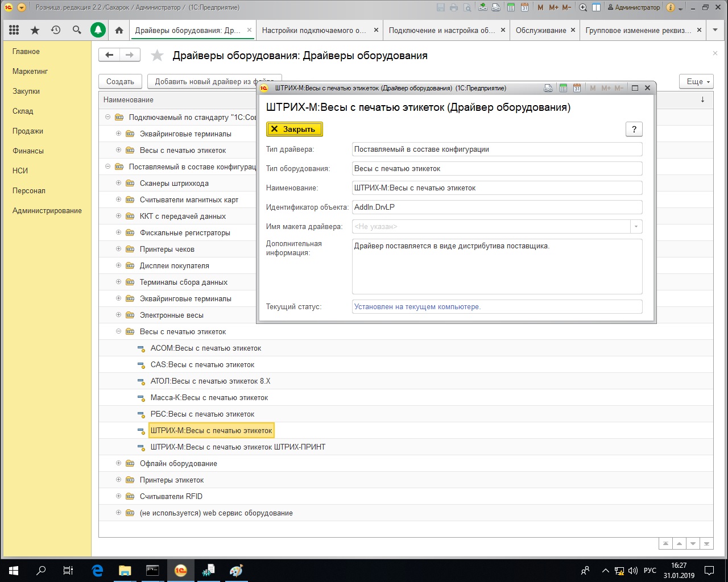
Task: Expand the Принтеры этикеток group
Action: pyautogui.click(x=118, y=480)
